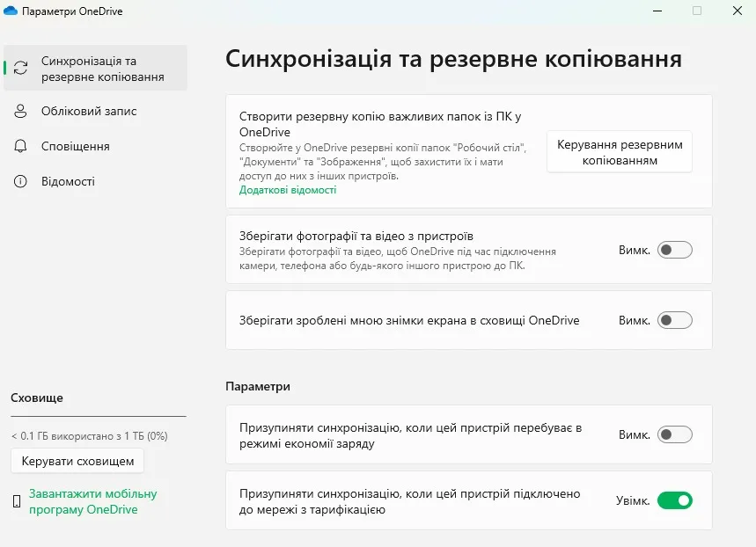Open the Відомості section
The width and height of the screenshot is (756, 547).
coord(69,181)
